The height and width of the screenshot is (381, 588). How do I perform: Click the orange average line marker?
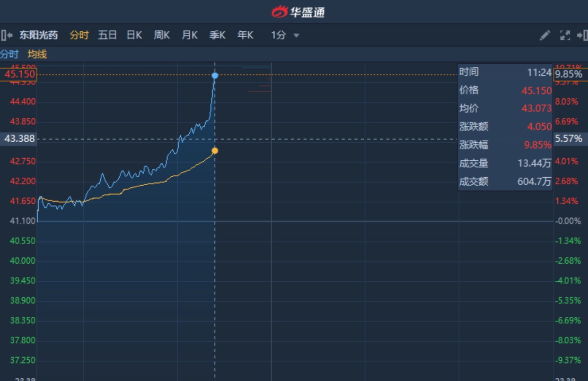pos(215,151)
